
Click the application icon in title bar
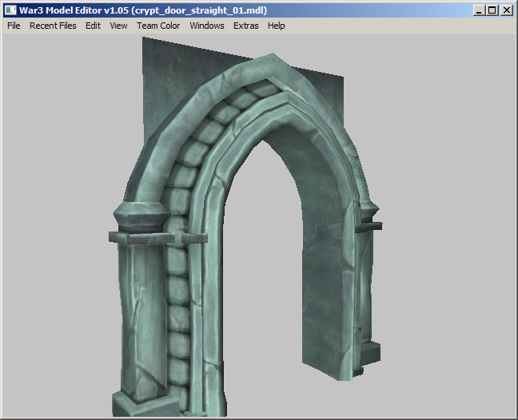pos(10,10)
